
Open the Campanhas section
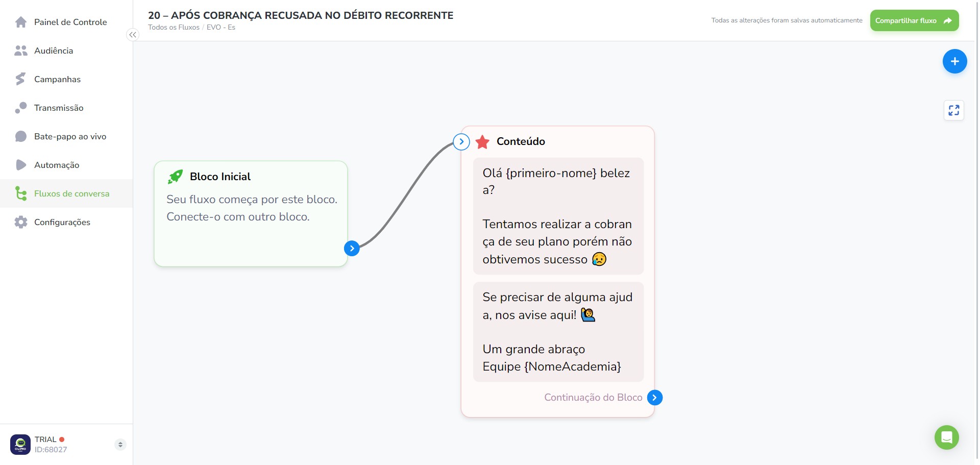pyautogui.click(x=66, y=79)
